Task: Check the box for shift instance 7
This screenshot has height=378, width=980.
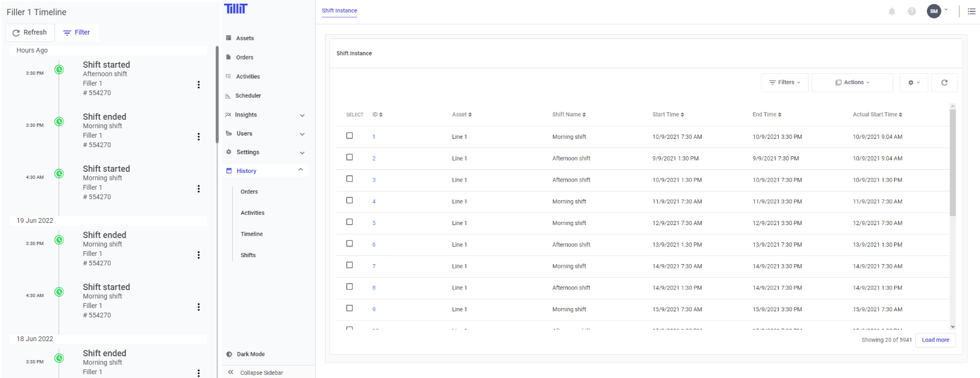Action: tap(349, 265)
